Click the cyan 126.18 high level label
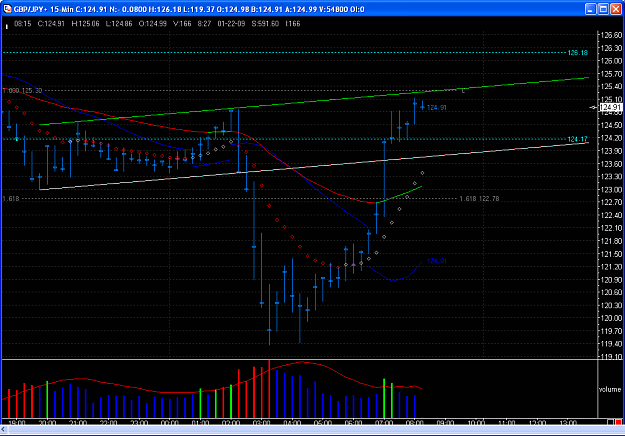The width and height of the screenshot is (625, 436). click(578, 53)
